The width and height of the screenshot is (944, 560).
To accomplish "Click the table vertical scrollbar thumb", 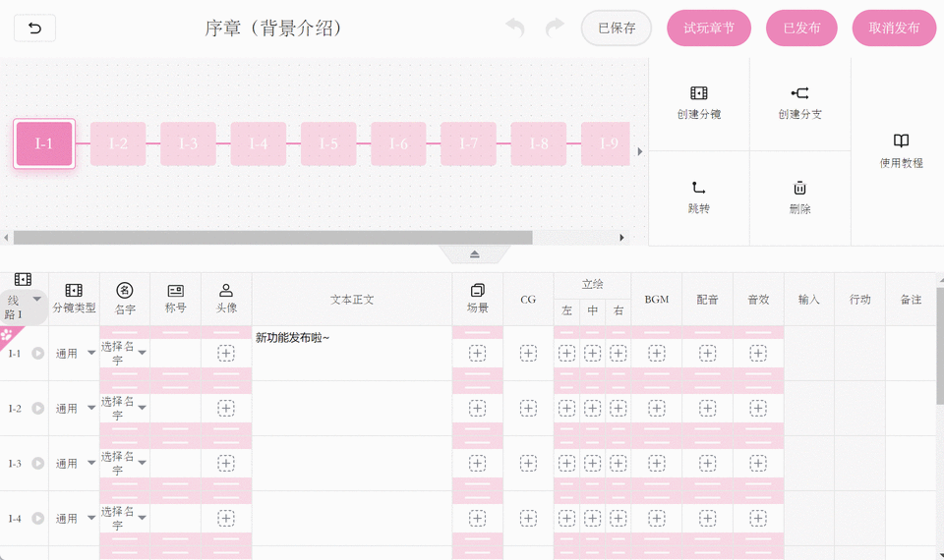I will [940, 345].
